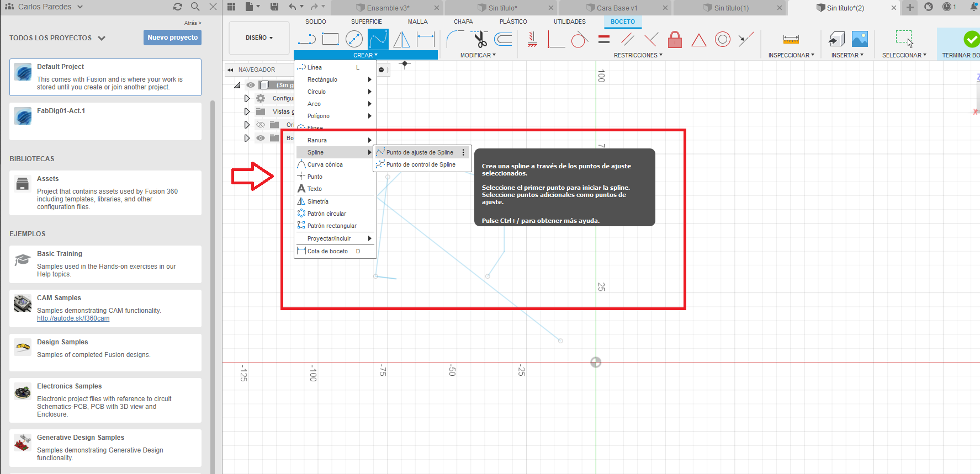
Task: Open the data panel grid icon
Action: click(x=231, y=7)
